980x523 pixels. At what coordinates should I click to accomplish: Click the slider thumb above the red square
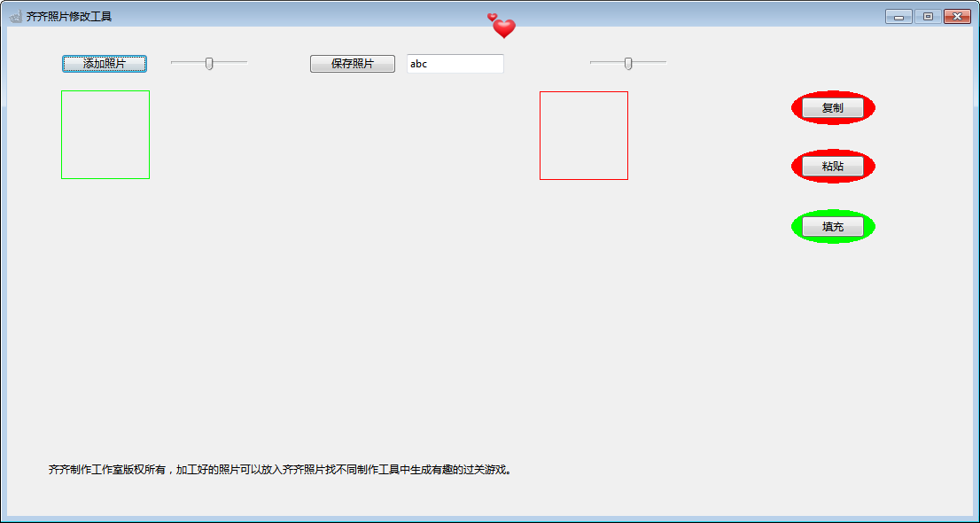[x=628, y=63]
